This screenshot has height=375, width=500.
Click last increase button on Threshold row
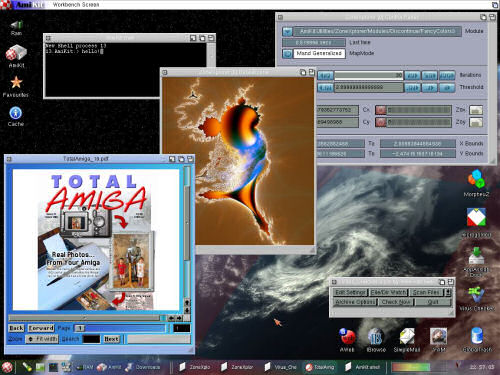click(447, 88)
